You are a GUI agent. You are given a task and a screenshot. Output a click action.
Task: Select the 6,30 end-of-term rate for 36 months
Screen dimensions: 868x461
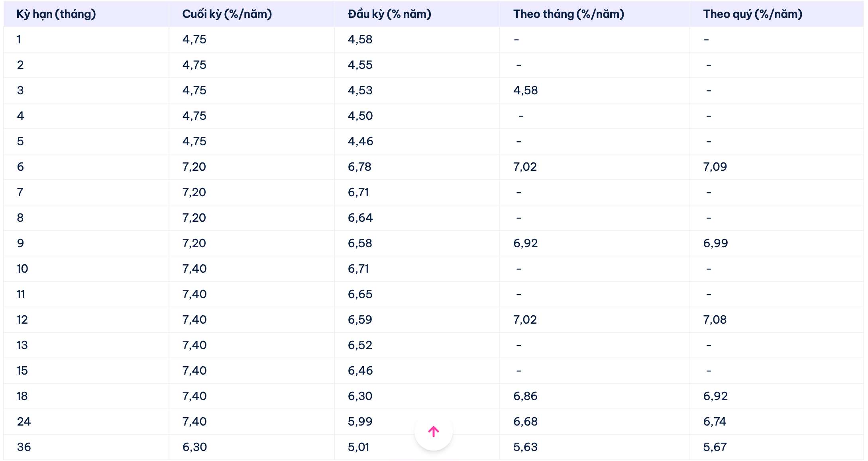pyautogui.click(x=194, y=447)
